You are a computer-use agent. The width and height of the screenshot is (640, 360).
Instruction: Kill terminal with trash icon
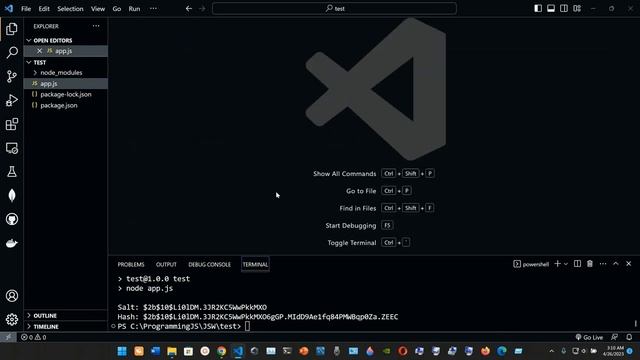tap(590, 264)
